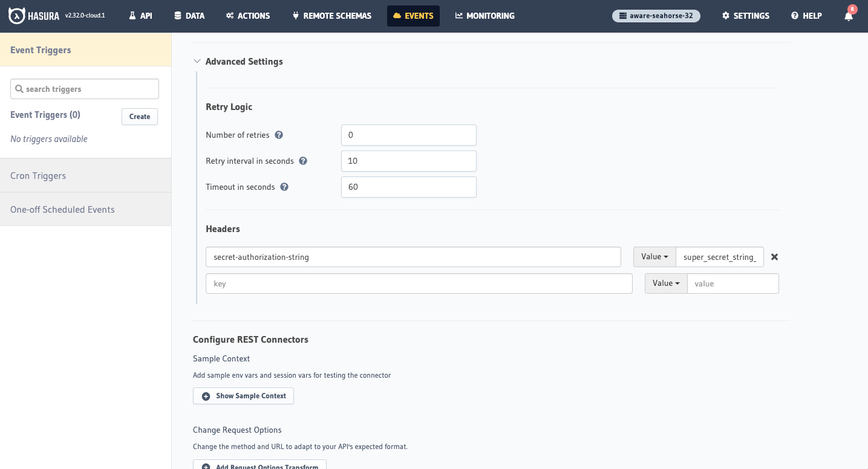The height and width of the screenshot is (469, 868).
Task: Click help icon next to Number of retries
Action: [x=279, y=135]
